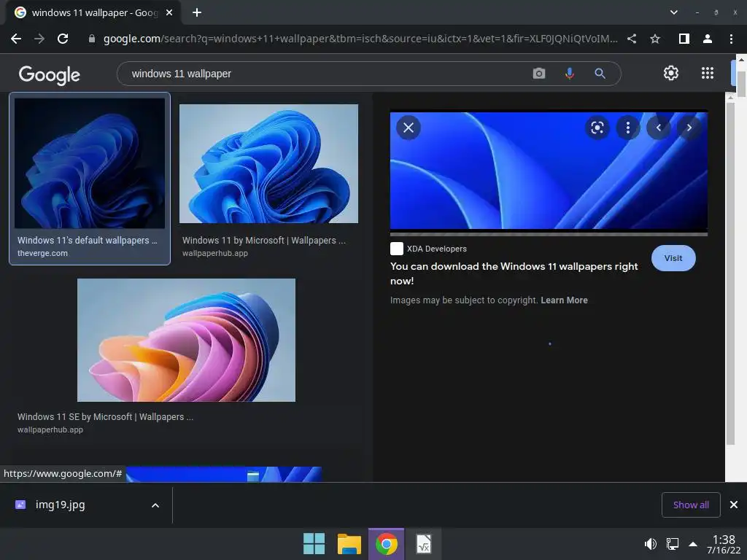Open the Start menu on taskbar
The image size is (747, 560).
(314, 544)
